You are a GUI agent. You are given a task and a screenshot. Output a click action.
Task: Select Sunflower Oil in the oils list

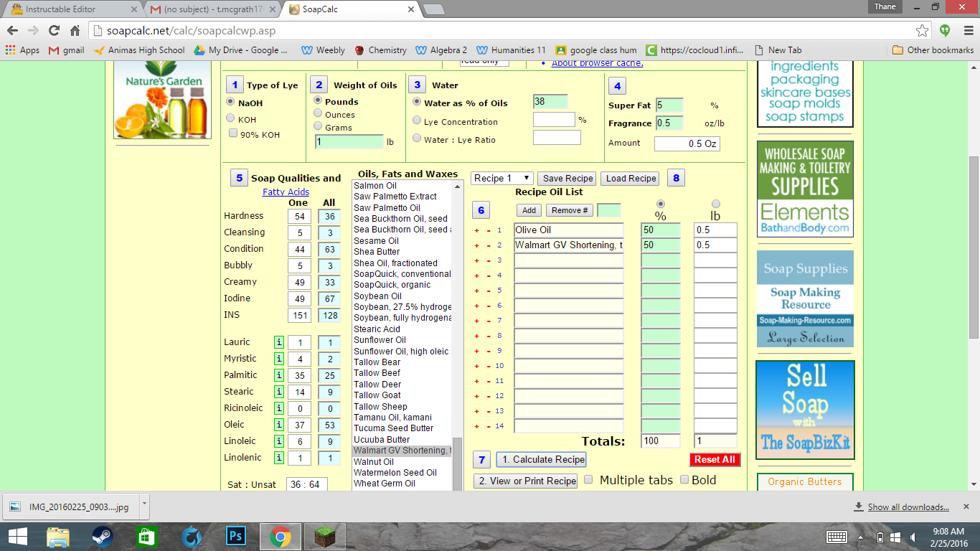[x=380, y=340]
